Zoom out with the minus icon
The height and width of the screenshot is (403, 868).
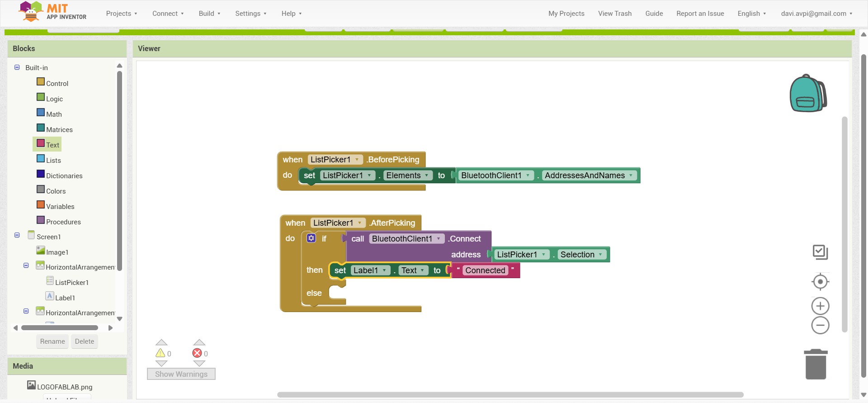[820, 325]
